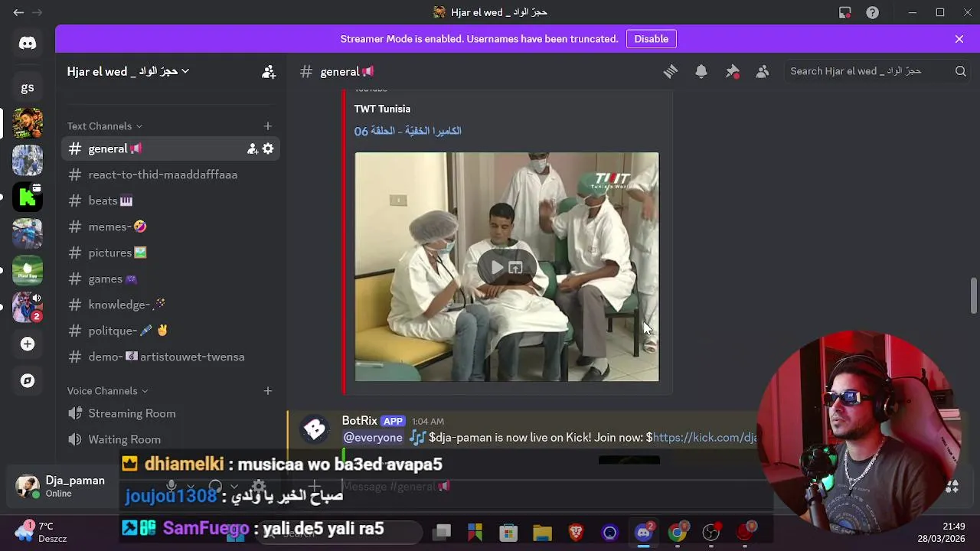Click the BotRix avatar
Image resolution: width=980 pixels, height=551 pixels.
coord(315,429)
